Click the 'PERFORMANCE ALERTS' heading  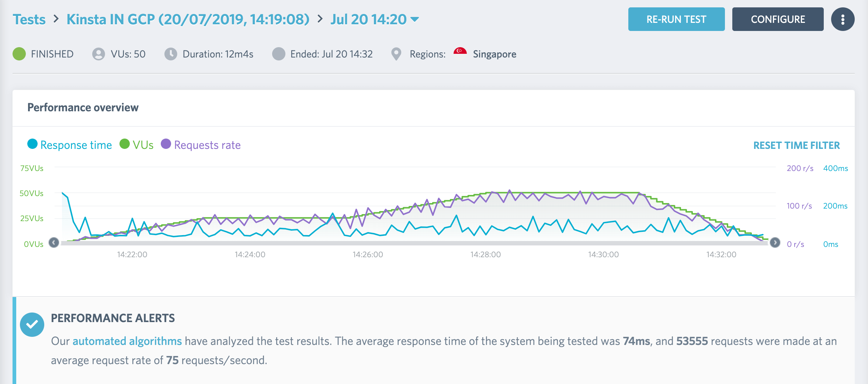tap(113, 318)
